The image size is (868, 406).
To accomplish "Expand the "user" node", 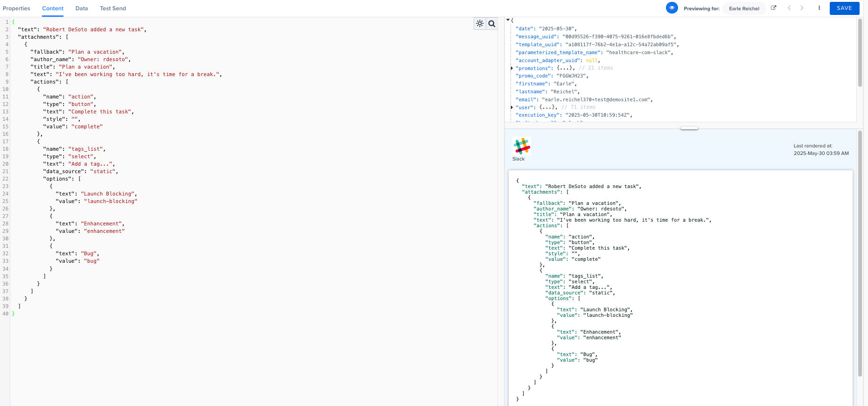I will tap(512, 107).
